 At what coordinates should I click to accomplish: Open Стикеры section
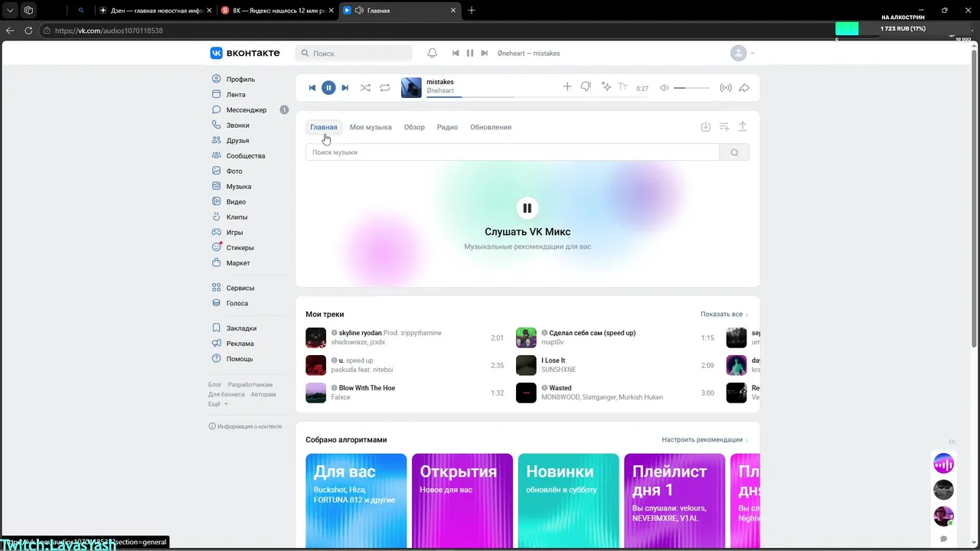tap(240, 248)
